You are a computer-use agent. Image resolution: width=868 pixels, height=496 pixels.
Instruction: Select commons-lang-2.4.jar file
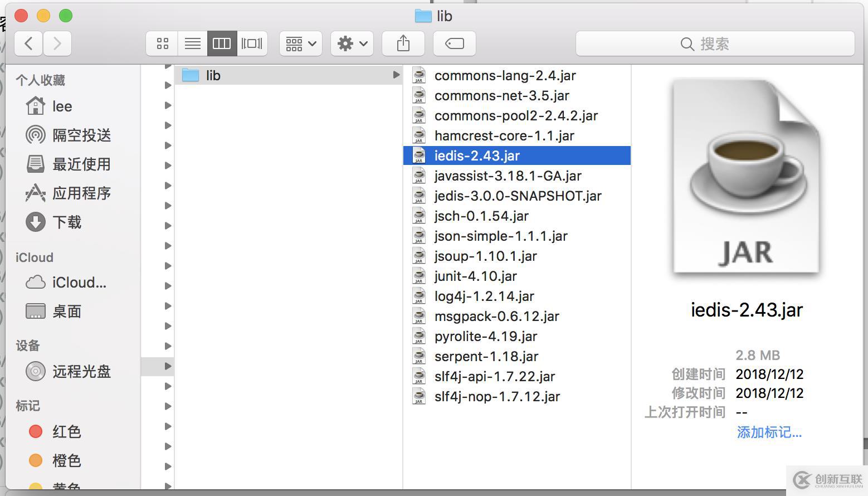click(516, 75)
